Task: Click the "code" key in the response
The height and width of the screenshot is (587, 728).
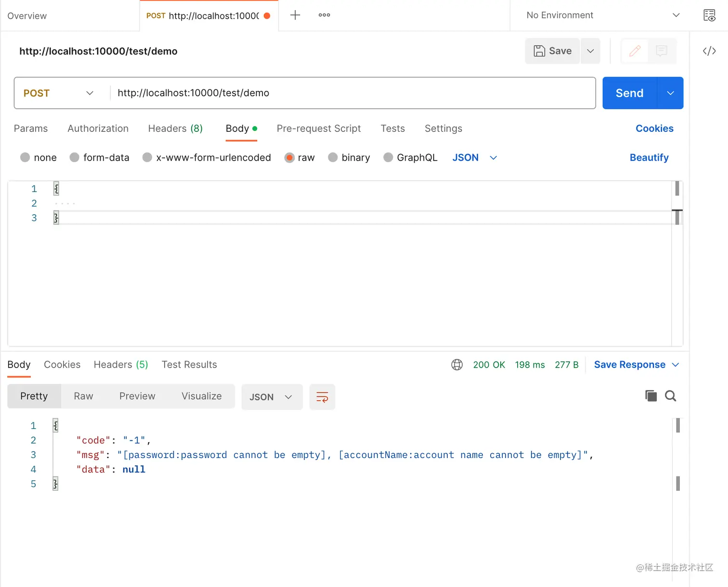Action: coord(93,440)
